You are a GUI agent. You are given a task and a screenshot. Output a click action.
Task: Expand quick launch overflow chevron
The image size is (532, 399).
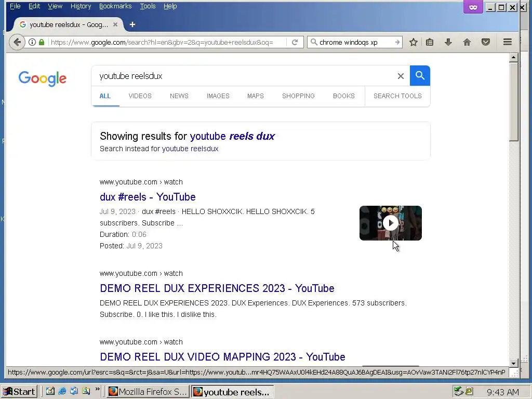coord(98,389)
